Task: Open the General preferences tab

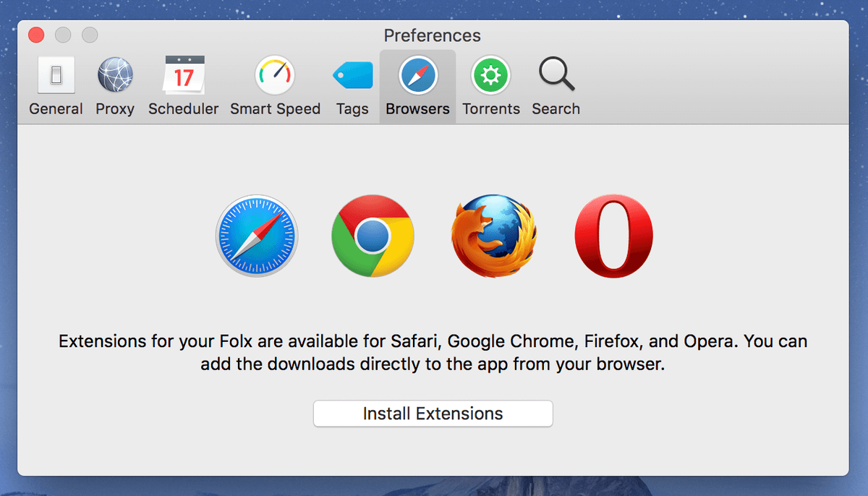Action: (56, 87)
